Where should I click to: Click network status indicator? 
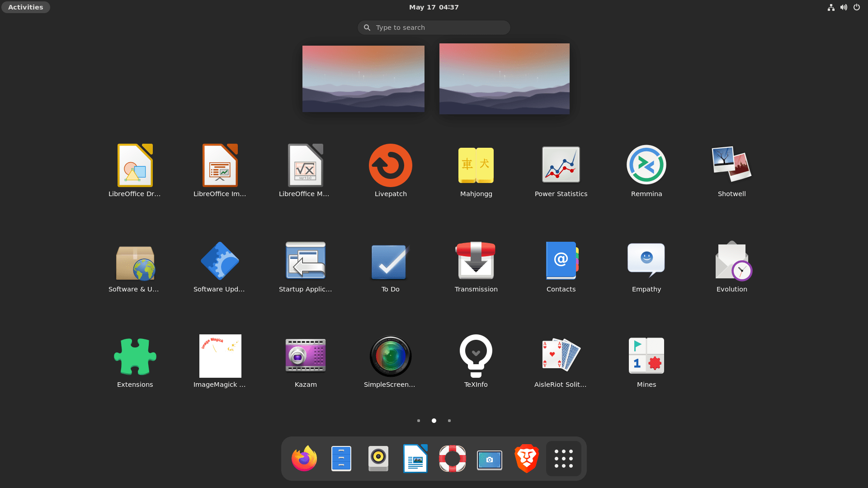[x=831, y=7]
